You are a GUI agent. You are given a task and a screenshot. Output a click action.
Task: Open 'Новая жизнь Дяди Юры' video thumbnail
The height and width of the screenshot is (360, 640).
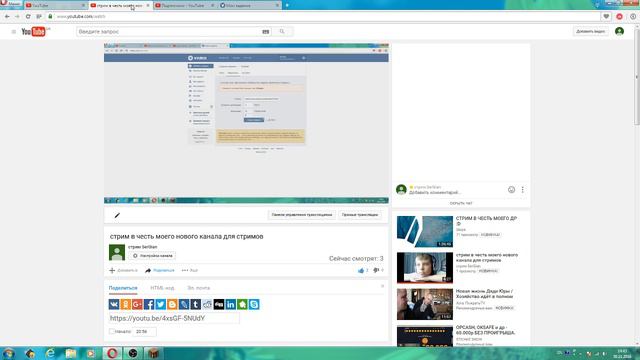[x=425, y=304]
